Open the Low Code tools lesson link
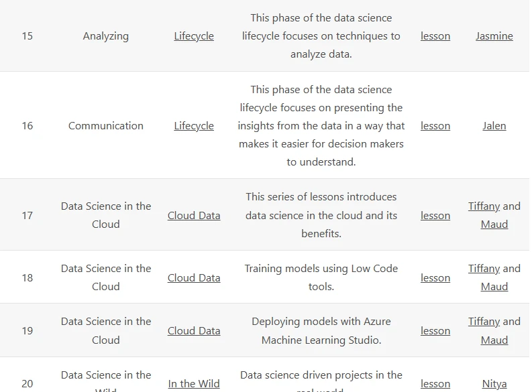This screenshot has width=532, height=392. (x=435, y=278)
